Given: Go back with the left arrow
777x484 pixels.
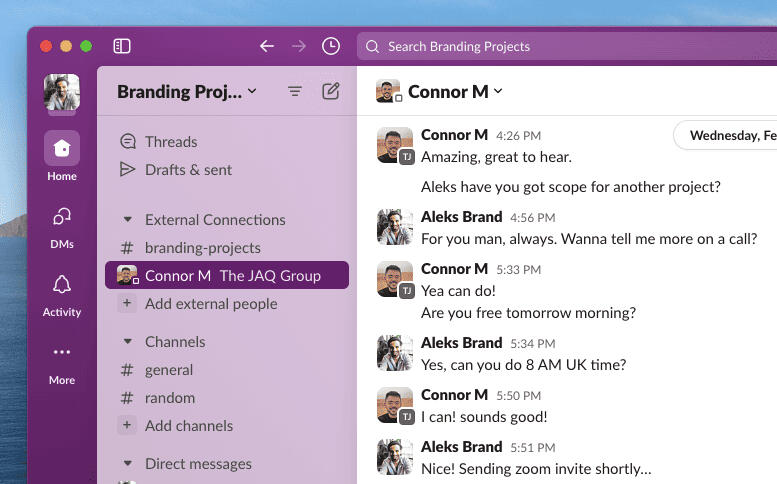Looking at the screenshot, I should pyautogui.click(x=267, y=46).
